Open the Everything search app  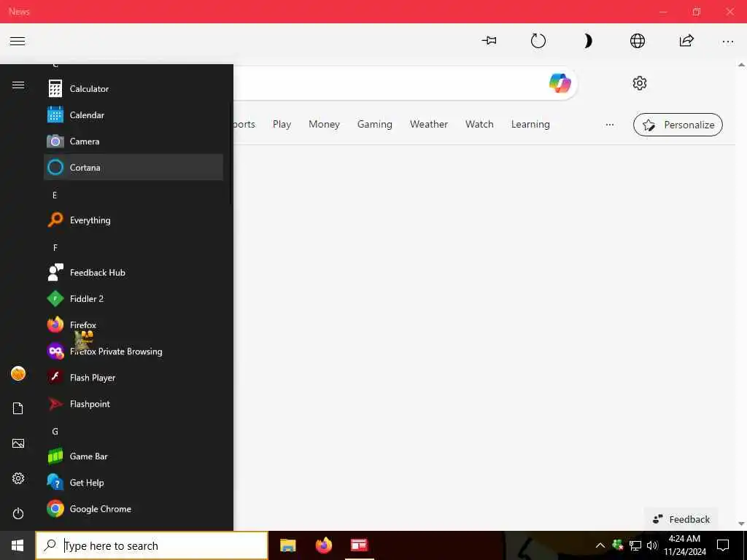click(x=133, y=220)
